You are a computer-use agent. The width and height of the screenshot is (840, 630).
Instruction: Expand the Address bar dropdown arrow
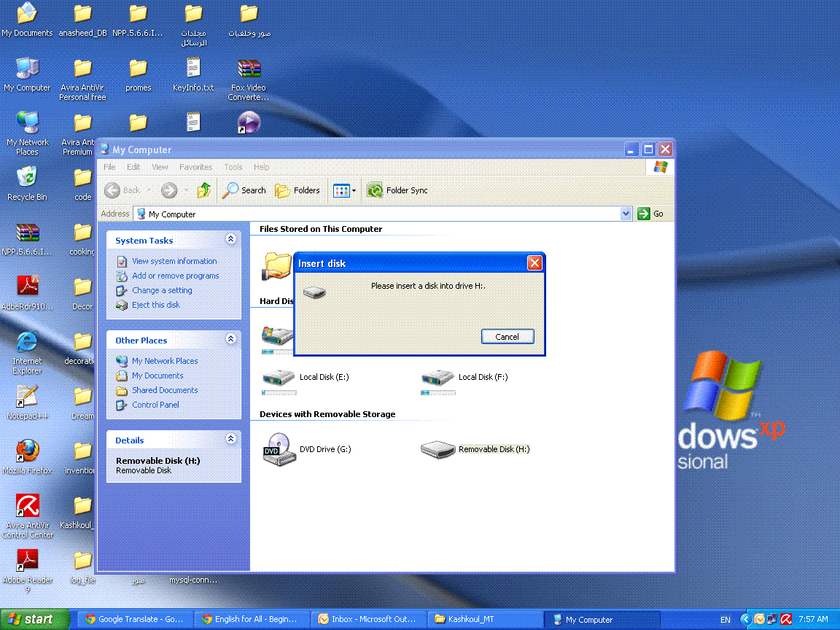pos(626,214)
